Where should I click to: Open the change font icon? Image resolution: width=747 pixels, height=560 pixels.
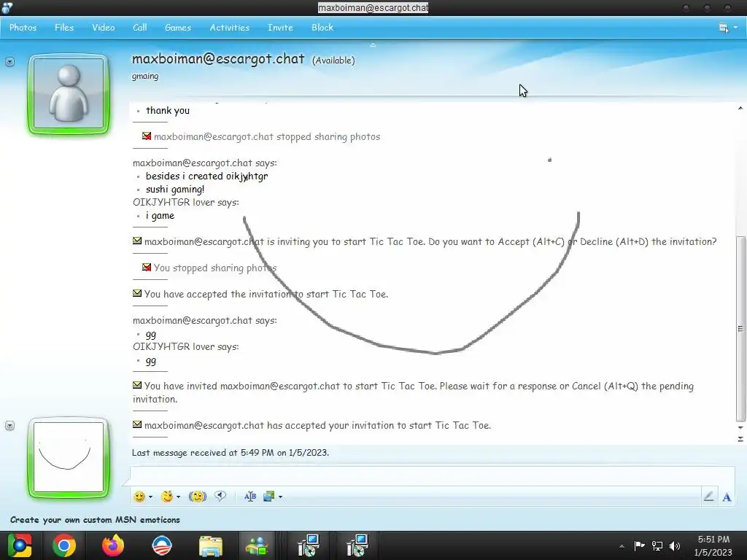pos(250,497)
